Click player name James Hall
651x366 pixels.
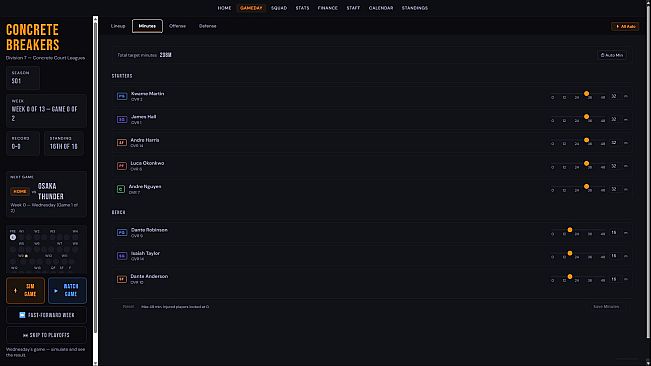(144, 117)
